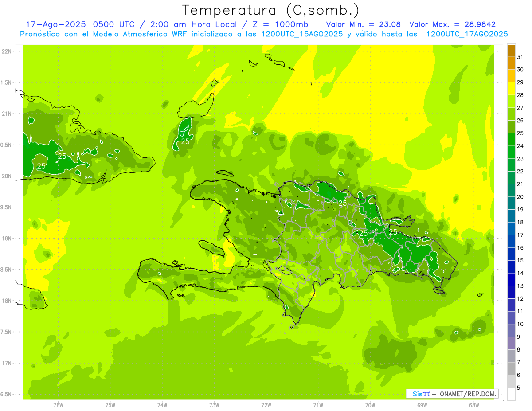The image size is (532, 411).
Task: Click the '8' legend value
Action: [519, 349]
